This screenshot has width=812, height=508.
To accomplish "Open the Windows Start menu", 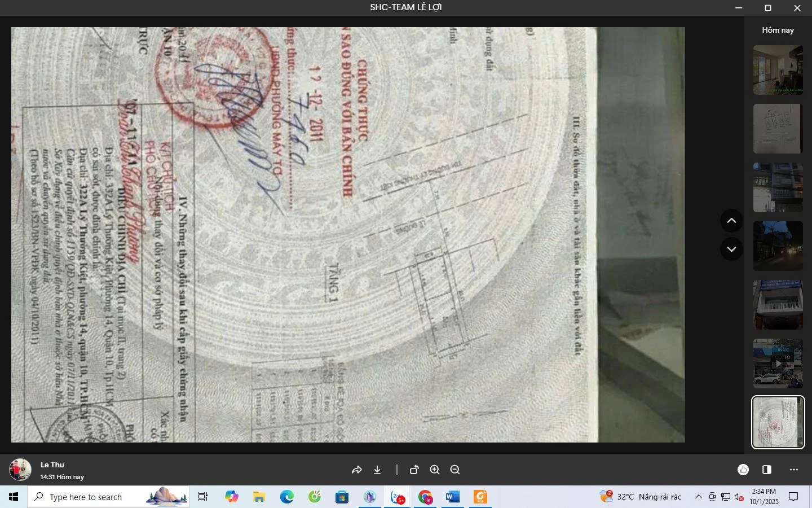I will [x=14, y=497].
